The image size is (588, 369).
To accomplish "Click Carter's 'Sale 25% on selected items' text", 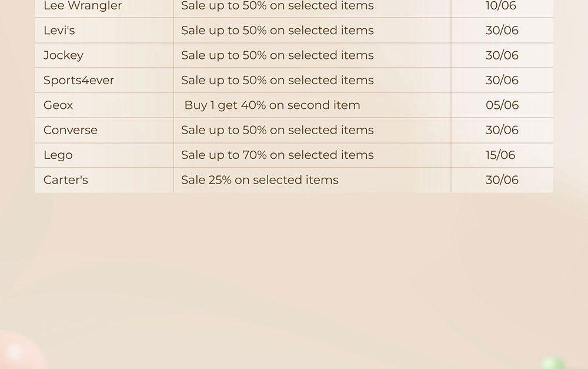I will (x=260, y=180).
